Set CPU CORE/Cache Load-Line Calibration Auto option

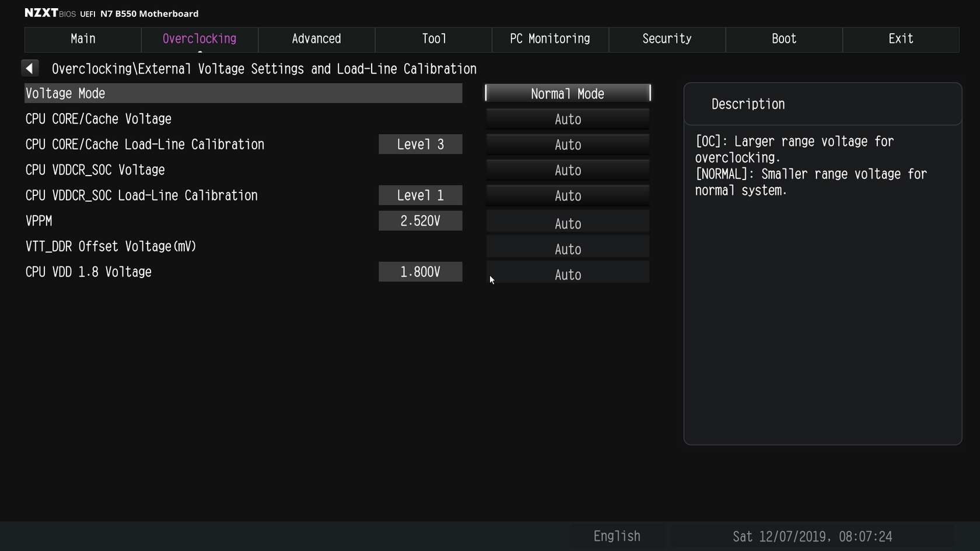tap(568, 145)
